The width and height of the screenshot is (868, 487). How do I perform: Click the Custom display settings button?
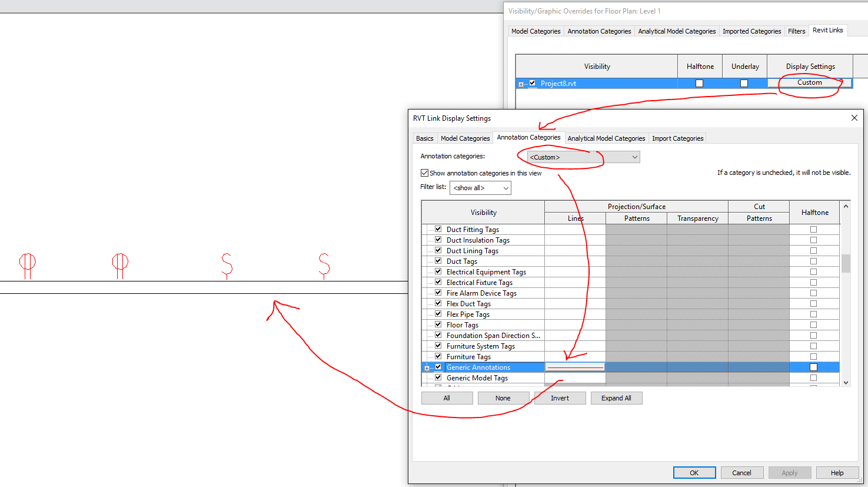pyautogui.click(x=809, y=82)
